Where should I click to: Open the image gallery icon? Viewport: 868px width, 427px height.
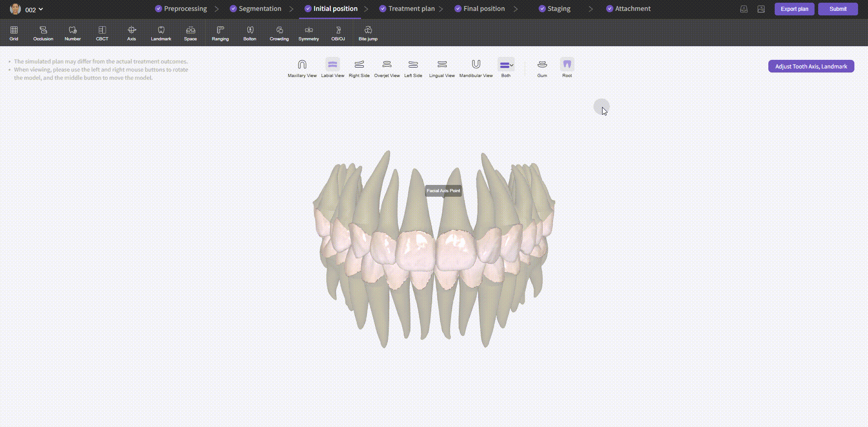tap(761, 9)
